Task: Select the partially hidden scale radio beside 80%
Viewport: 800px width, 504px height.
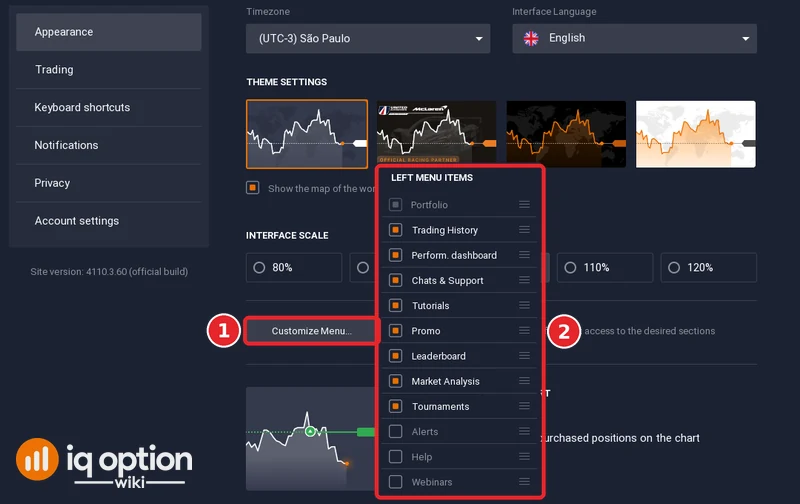Action: 363,267
